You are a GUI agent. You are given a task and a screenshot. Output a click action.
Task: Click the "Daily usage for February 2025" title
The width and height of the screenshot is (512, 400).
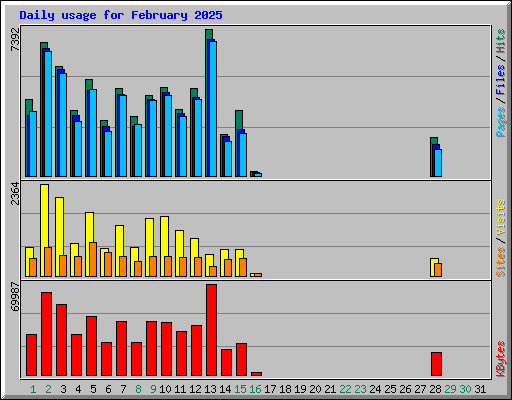(121, 15)
